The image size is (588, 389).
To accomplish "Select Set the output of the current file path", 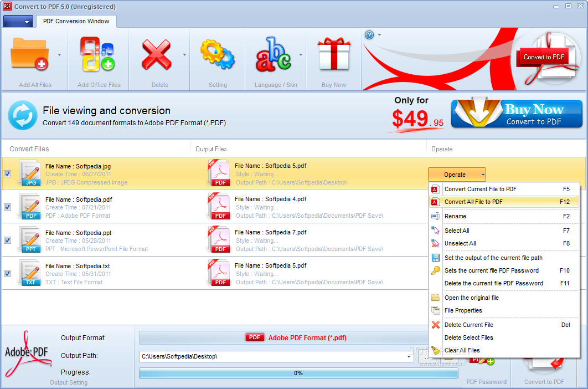I will (504, 258).
